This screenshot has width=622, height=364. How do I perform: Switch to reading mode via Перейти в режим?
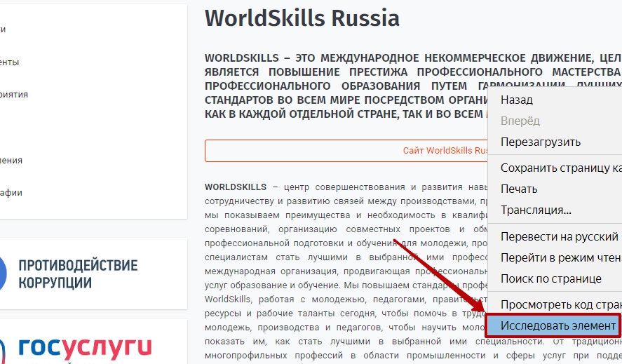[x=560, y=258]
